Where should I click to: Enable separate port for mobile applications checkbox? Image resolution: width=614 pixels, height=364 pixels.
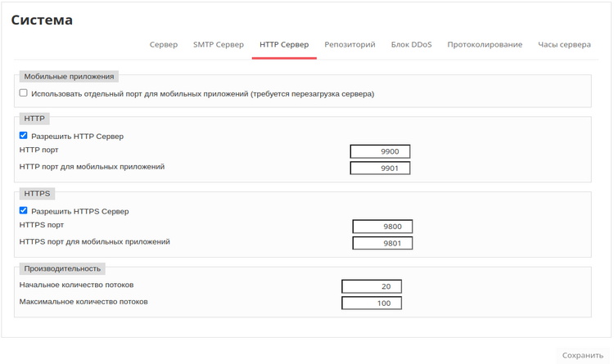[24, 94]
